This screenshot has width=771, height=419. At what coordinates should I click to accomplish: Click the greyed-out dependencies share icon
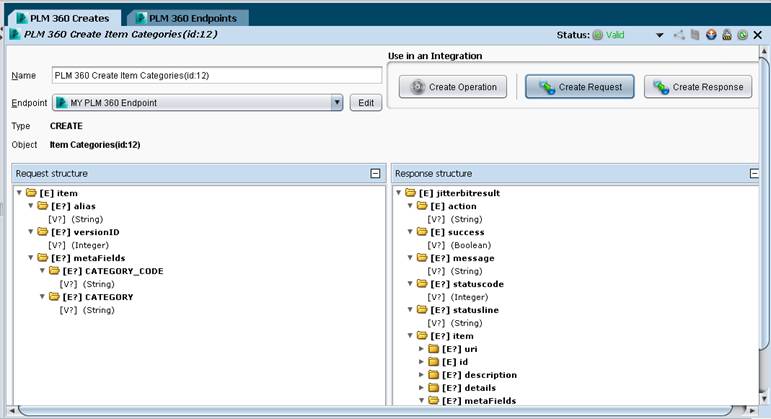coord(680,35)
